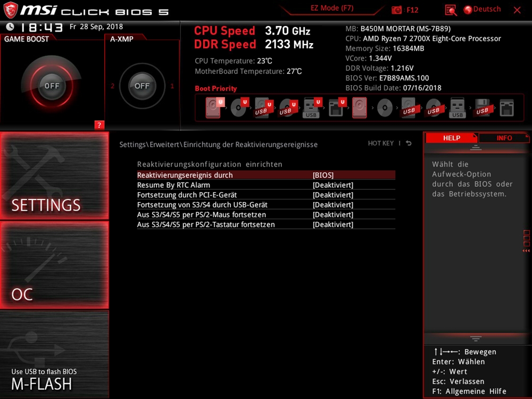Select 'Aus S3/S4/S5 per PS/2-Maus fortsetzen' row
Image resolution: width=532 pixels, height=399 pixels.
266,214
